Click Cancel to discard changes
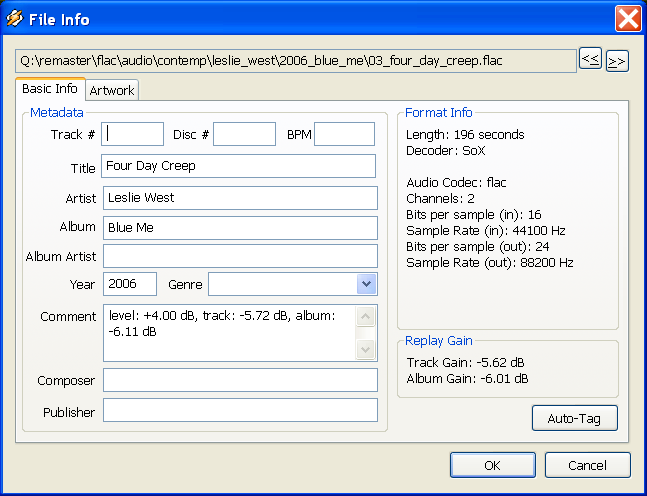The image size is (647, 496). tap(587, 465)
